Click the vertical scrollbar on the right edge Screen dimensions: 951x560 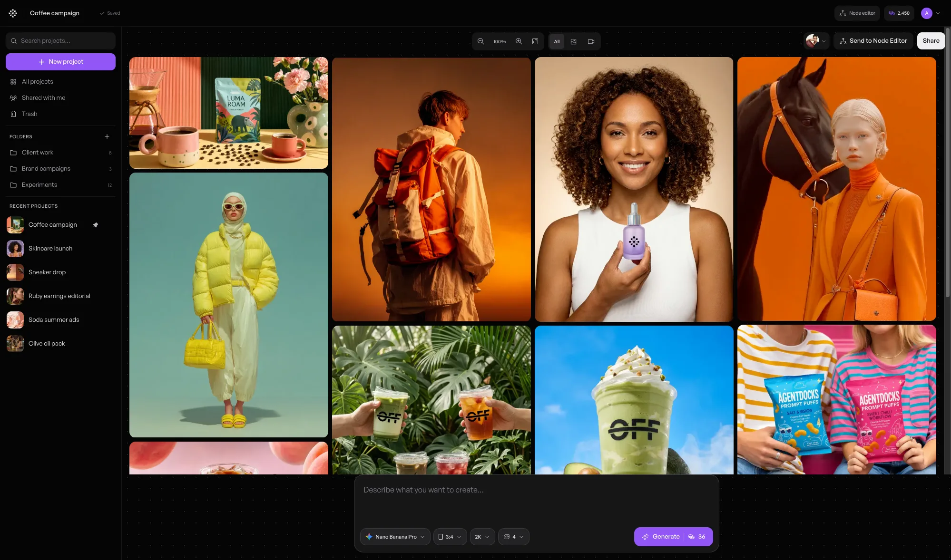coord(948,163)
